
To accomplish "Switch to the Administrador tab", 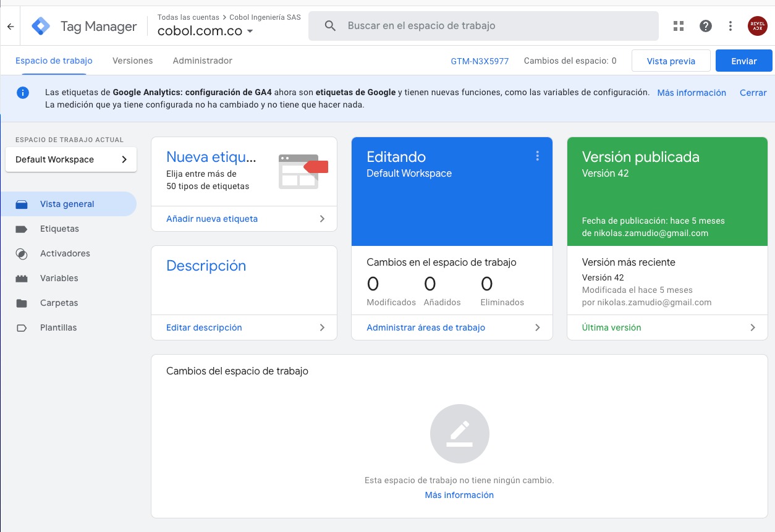I will [202, 61].
